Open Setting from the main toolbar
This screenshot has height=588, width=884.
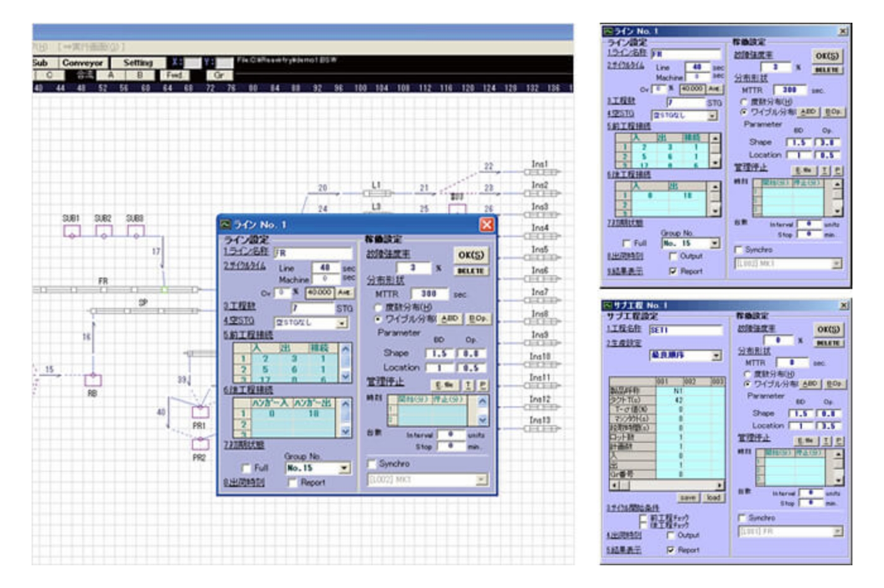click(x=138, y=63)
